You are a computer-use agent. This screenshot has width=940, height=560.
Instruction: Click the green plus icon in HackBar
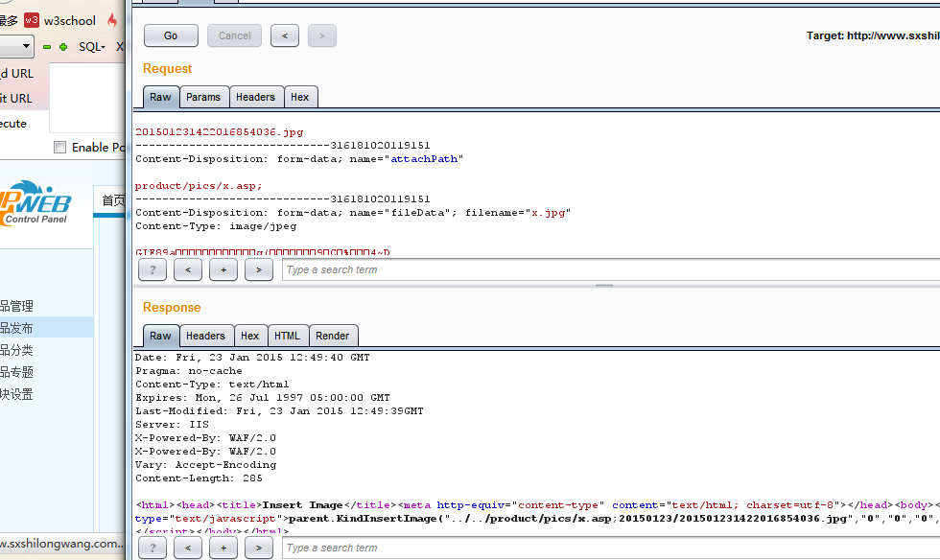63,47
